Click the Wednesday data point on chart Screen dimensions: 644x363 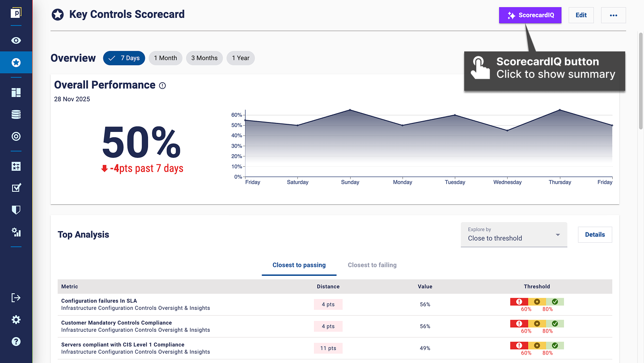click(507, 131)
